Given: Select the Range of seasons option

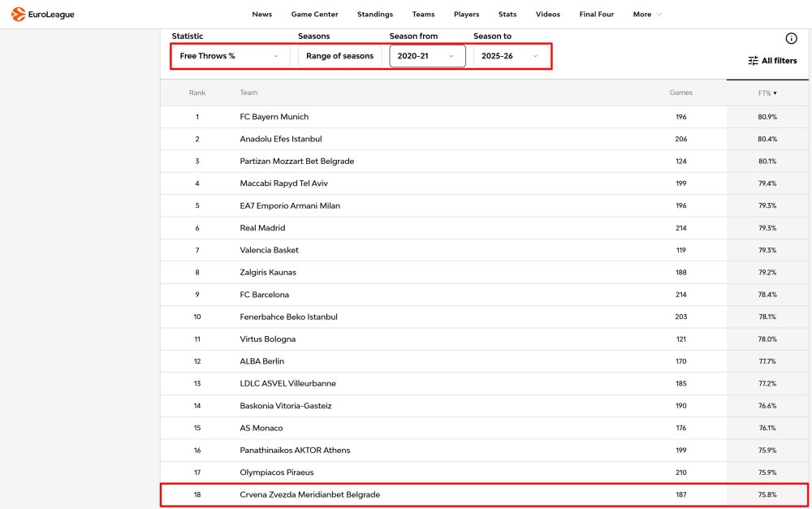Looking at the screenshot, I should tap(339, 56).
